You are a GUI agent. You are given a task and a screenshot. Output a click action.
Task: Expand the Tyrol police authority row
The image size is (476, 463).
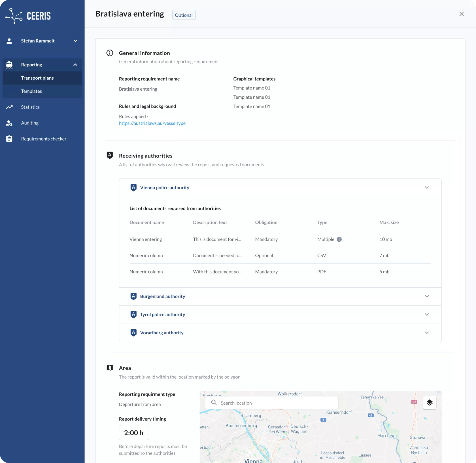point(427,315)
